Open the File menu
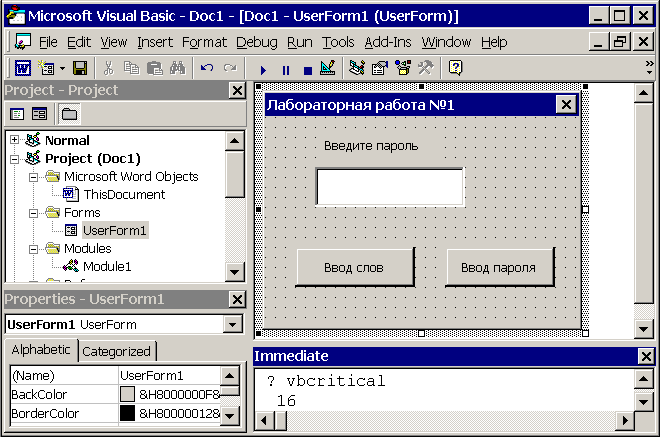The image size is (660, 437). click(x=48, y=42)
